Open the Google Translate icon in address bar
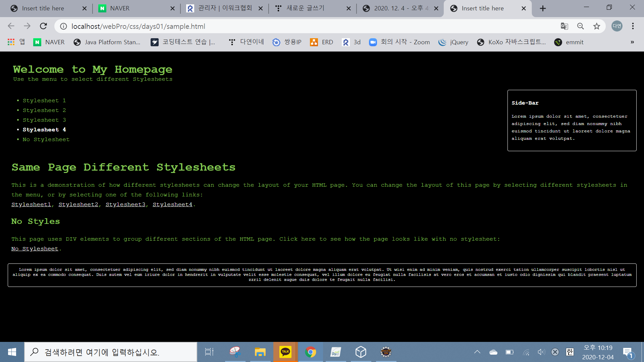 564,26
